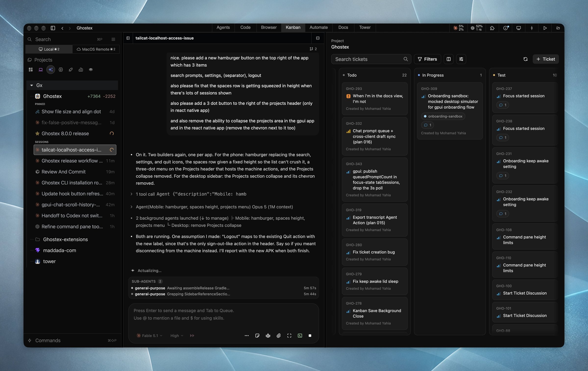
Task: Click the run play triangle icon
Action: tap(545, 28)
